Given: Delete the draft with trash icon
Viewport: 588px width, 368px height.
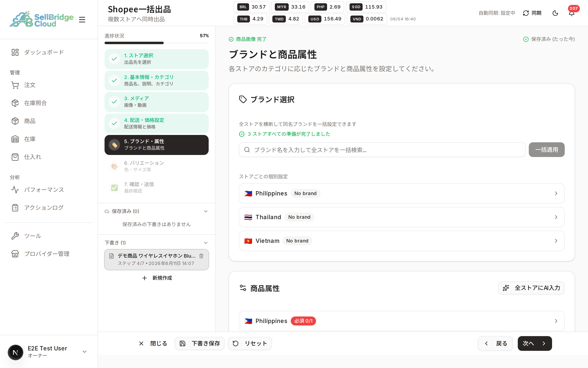Looking at the screenshot, I should (201, 256).
